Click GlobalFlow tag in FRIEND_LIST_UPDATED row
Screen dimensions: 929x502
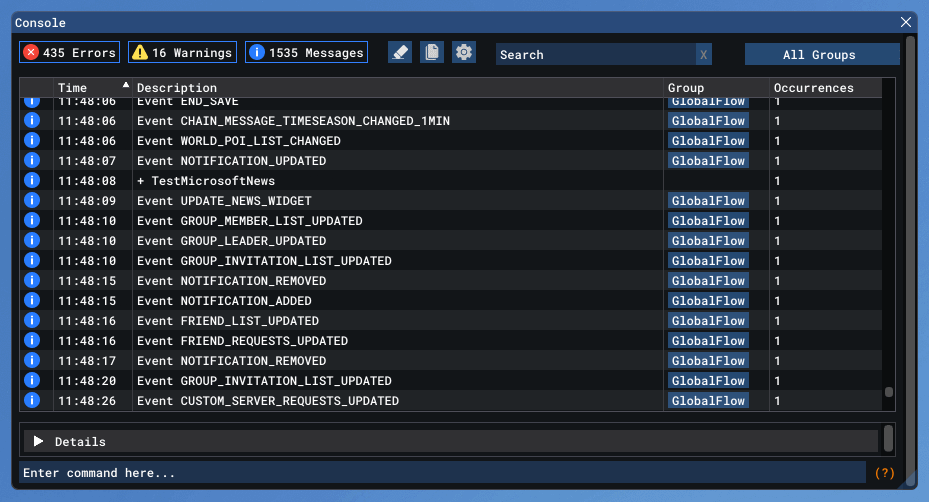[x=708, y=321]
